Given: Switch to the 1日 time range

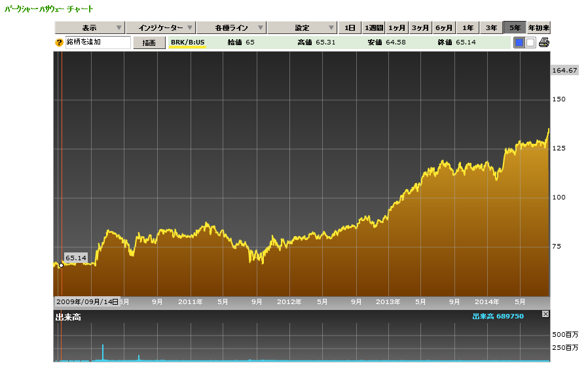Looking at the screenshot, I should click(x=350, y=27).
